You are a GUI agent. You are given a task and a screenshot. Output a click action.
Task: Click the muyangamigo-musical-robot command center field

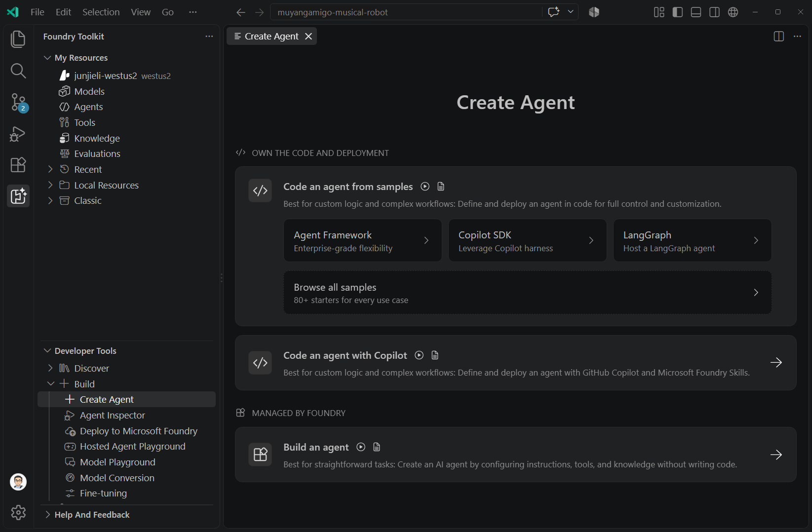point(406,12)
